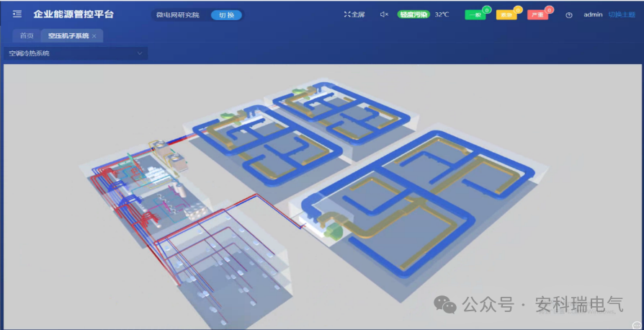Expand the 空调冷热系统 dropdown
The height and width of the screenshot is (330, 644).
coord(76,53)
